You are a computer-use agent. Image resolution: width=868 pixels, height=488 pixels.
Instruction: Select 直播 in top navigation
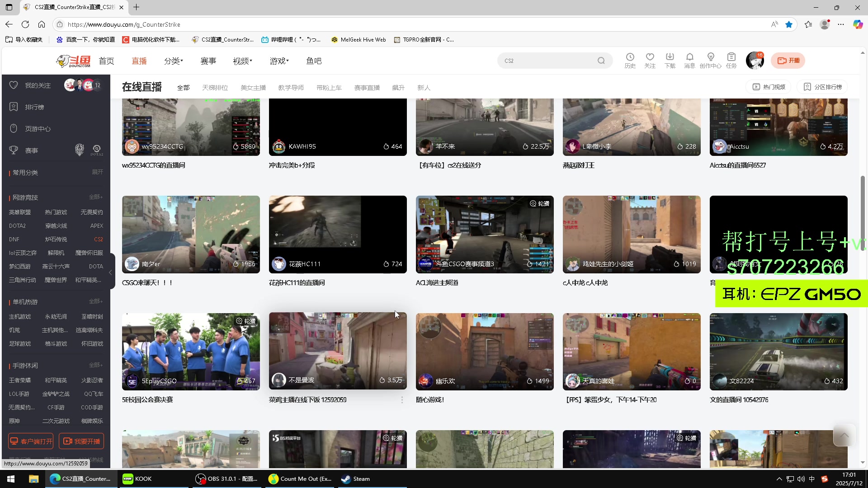coord(139,61)
